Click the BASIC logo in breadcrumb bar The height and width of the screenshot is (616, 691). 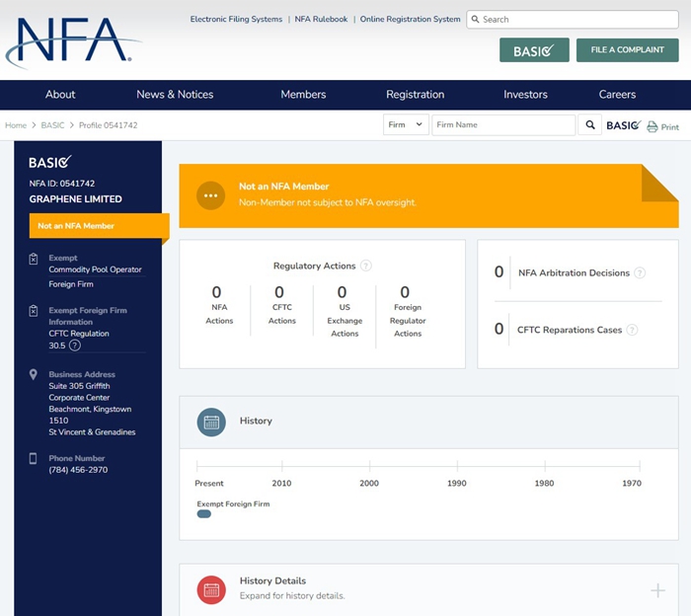click(622, 125)
